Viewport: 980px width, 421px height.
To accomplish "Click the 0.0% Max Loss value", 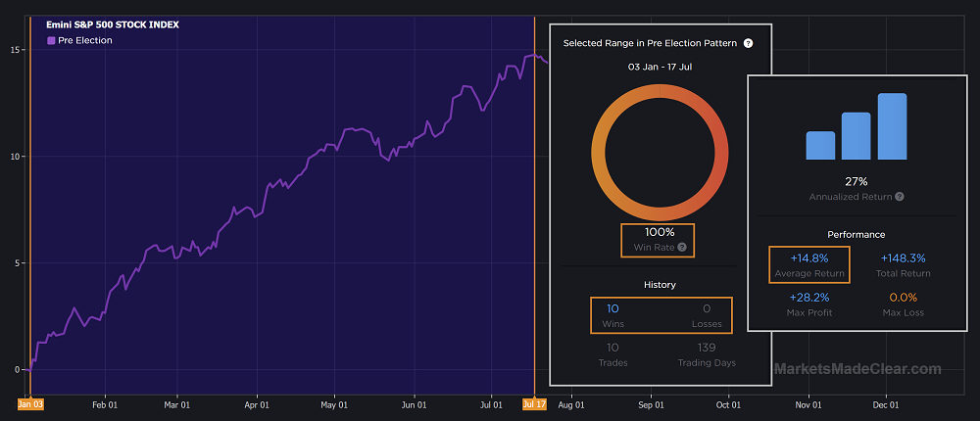I will tap(904, 298).
